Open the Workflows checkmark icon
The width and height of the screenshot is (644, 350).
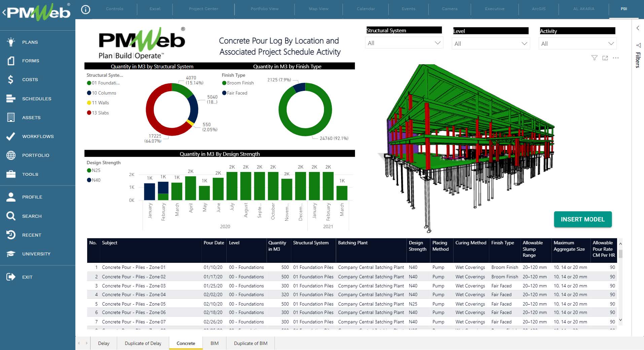[x=11, y=136]
